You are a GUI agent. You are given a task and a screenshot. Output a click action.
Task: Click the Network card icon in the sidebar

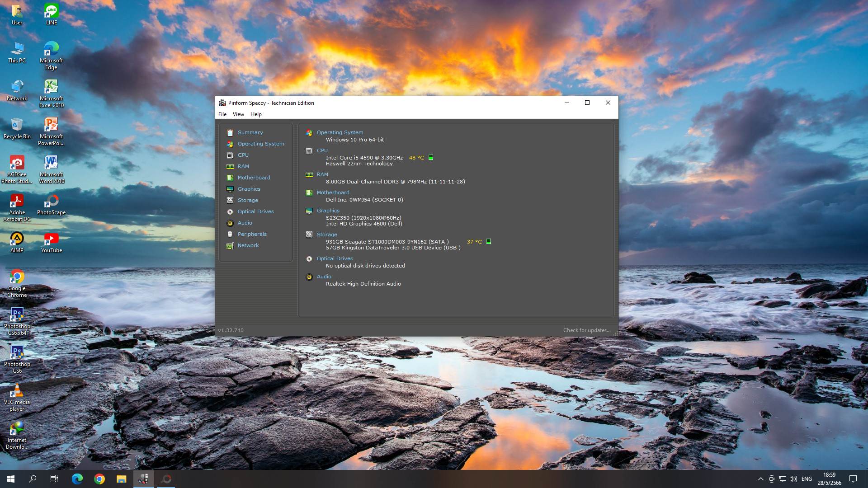pyautogui.click(x=230, y=245)
